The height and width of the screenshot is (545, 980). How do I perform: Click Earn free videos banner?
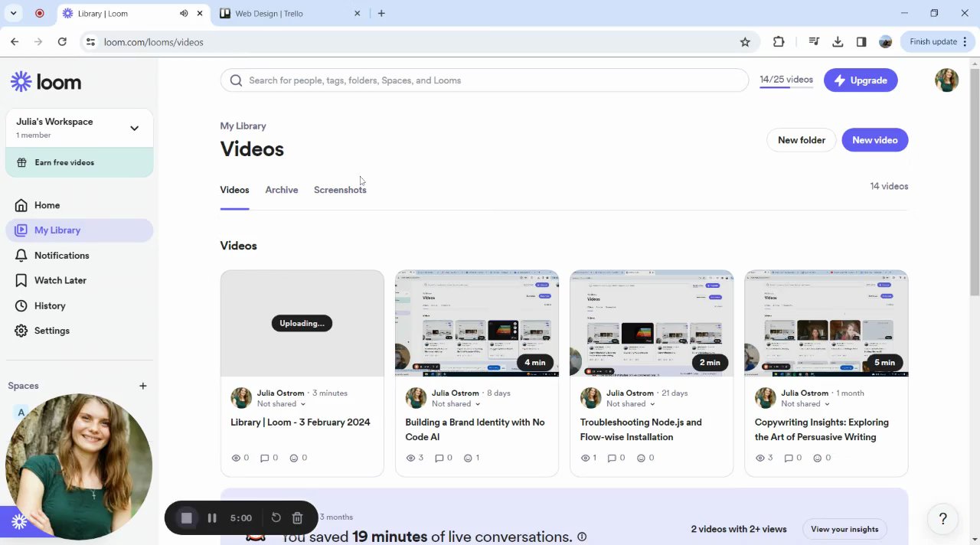coord(80,162)
